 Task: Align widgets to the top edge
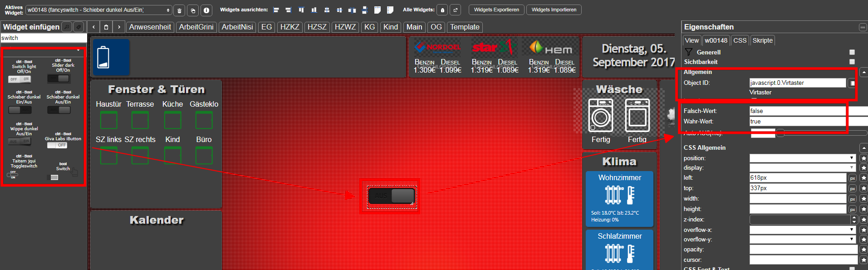point(301,10)
